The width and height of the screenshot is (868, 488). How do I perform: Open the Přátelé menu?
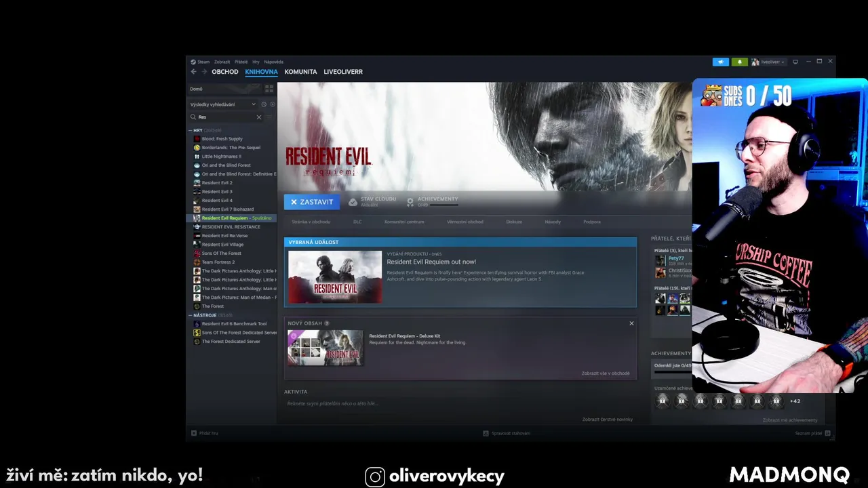tap(241, 62)
